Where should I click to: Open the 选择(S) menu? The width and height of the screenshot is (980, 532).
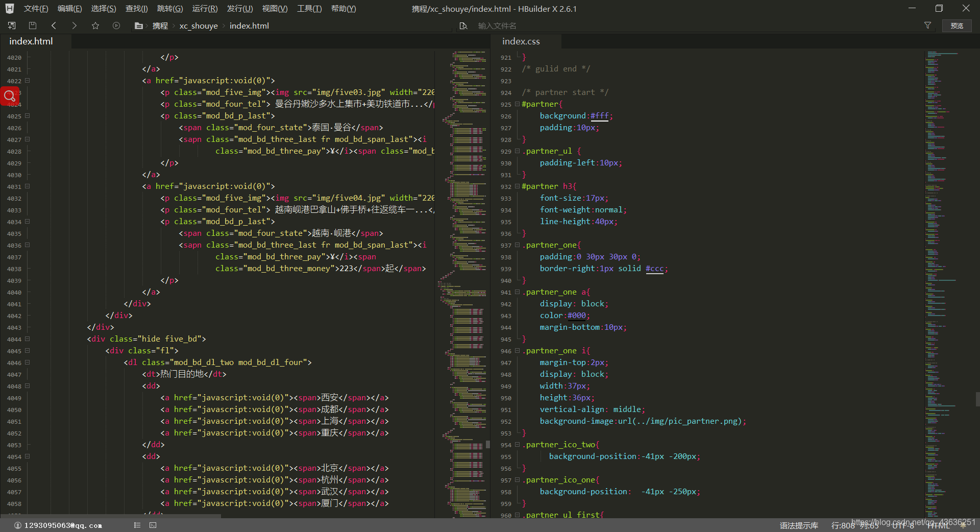pyautogui.click(x=104, y=9)
